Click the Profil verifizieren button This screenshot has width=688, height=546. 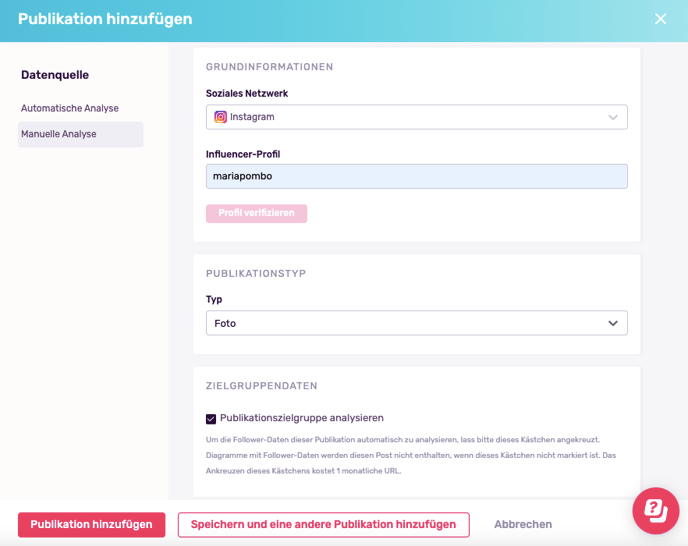[x=256, y=213]
